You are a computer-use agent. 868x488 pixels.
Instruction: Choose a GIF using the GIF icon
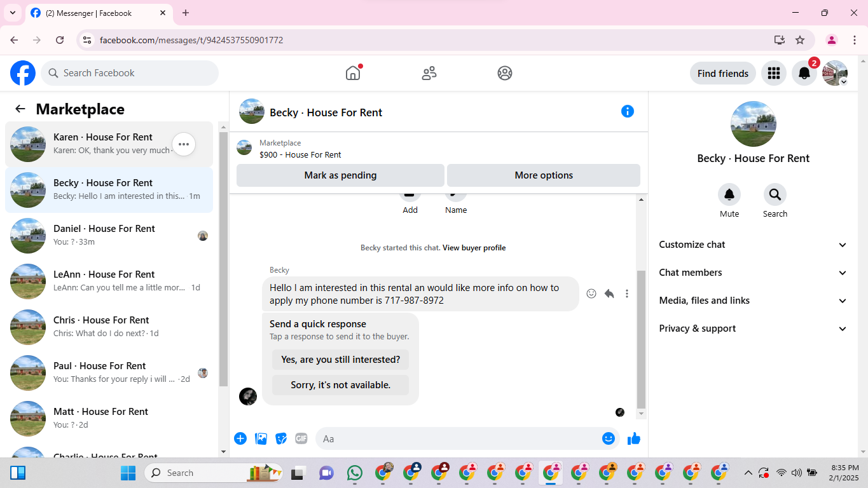pyautogui.click(x=301, y=438)
